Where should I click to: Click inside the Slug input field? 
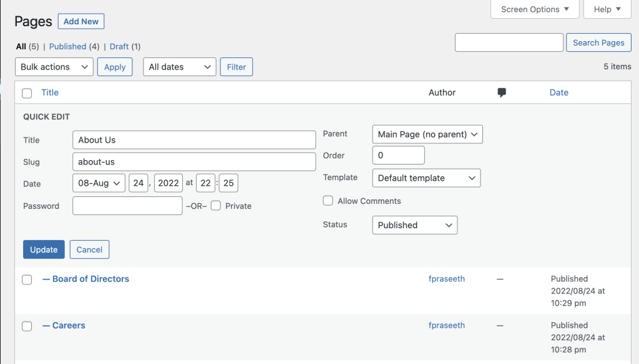[x=193, y=161]
